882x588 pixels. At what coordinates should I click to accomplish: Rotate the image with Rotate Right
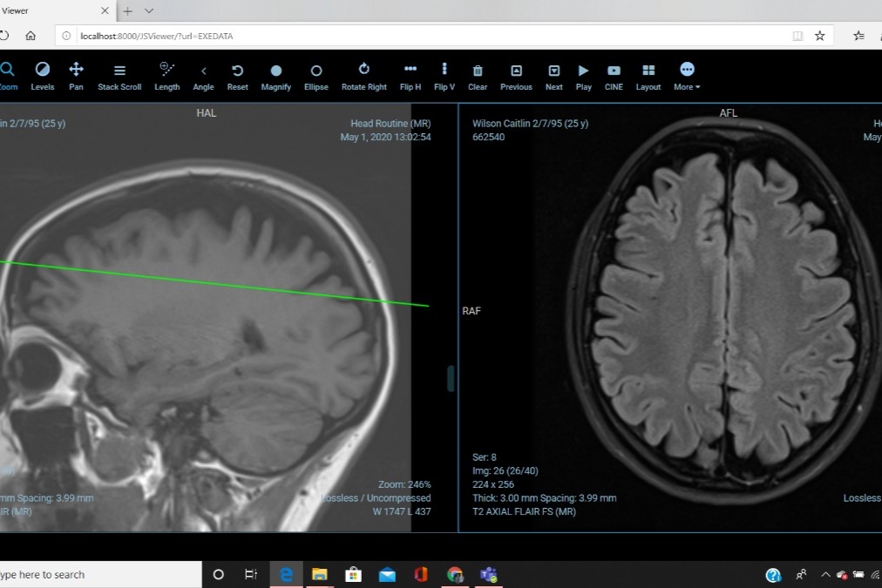point(364,76)
